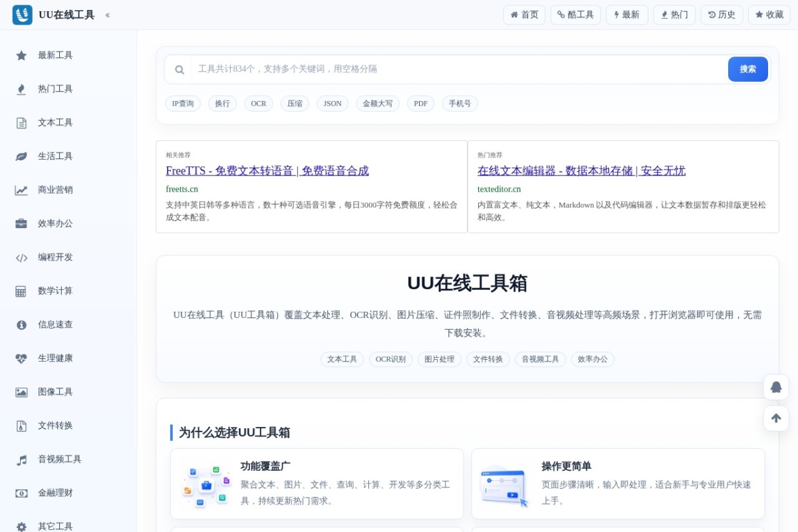Select 图片处理 tag under UU在线工具箱
The height and width of the screenshot is (532, 798).
[439, 359]
